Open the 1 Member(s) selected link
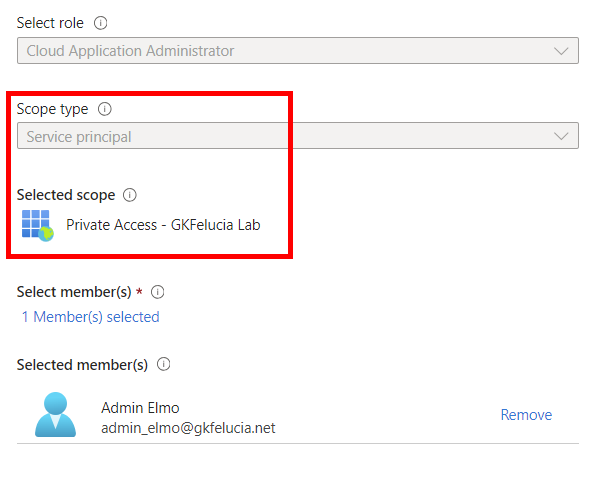611x481 pixels. (90, 317)
